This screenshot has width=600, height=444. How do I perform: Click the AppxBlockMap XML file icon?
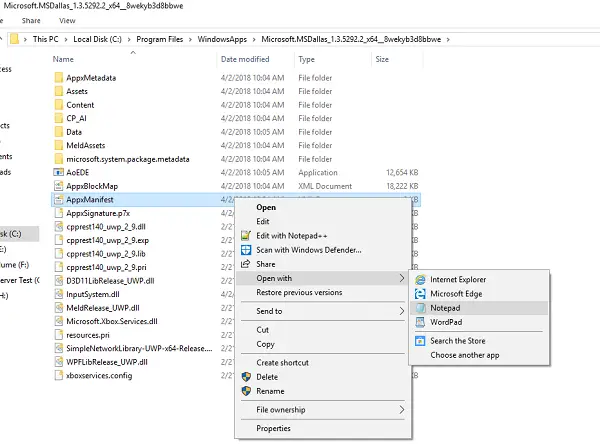pos(59,186)
